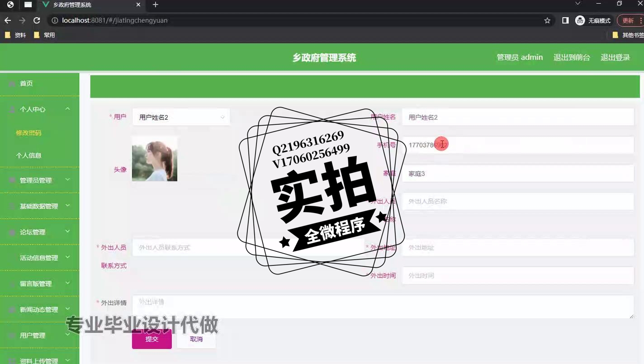Open the 其他书签 bookmarks folder
Screen dimensions: 644x364
tap(628, 35)
